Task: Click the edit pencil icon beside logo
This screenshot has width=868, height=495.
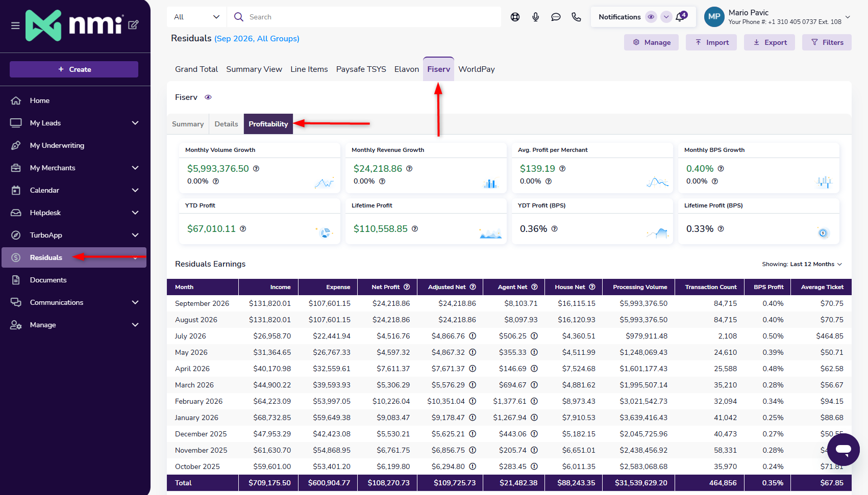Action: click(x=134, y=24)
